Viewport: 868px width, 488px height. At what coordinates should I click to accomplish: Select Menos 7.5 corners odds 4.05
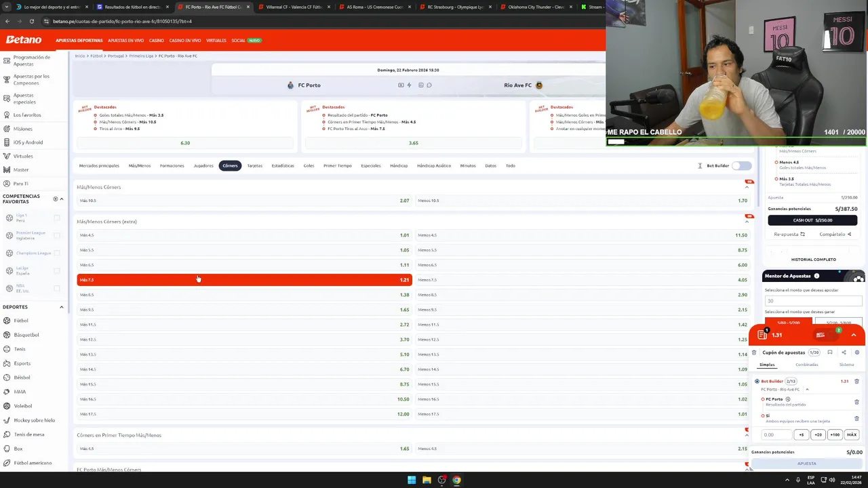583,280
